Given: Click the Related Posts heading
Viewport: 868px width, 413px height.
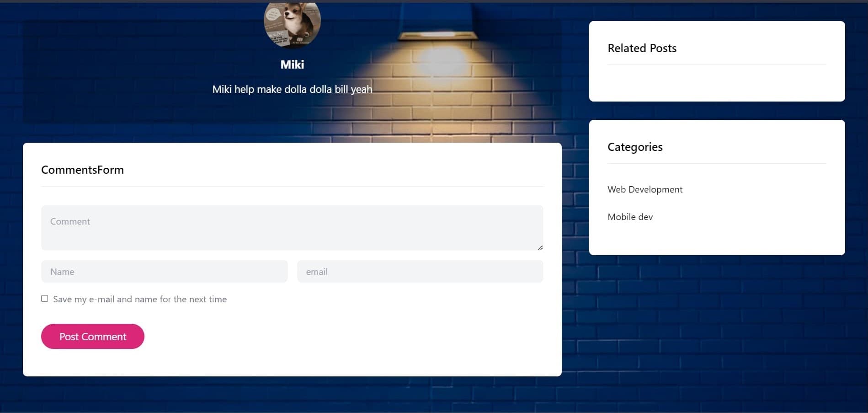Looking at the screenshot, I should click(642, 48).
